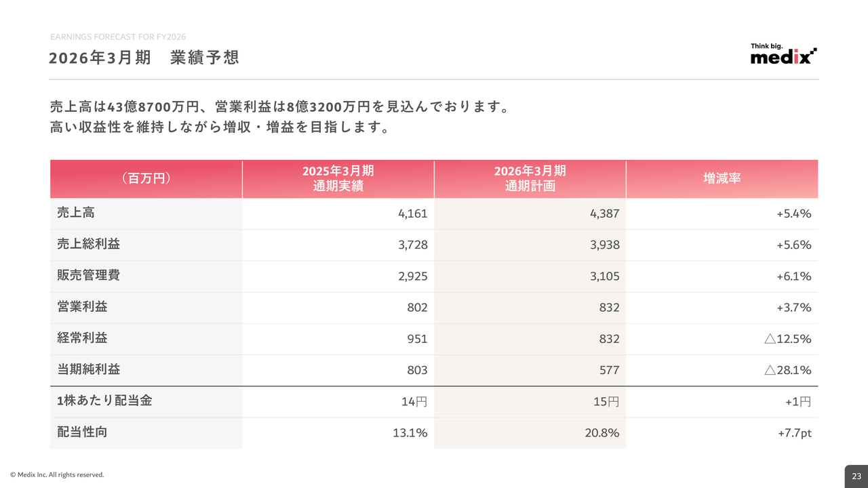Click the +7.7pt payout ratio change
This screenshot has height=488, width=868.
tap(794, 432)
